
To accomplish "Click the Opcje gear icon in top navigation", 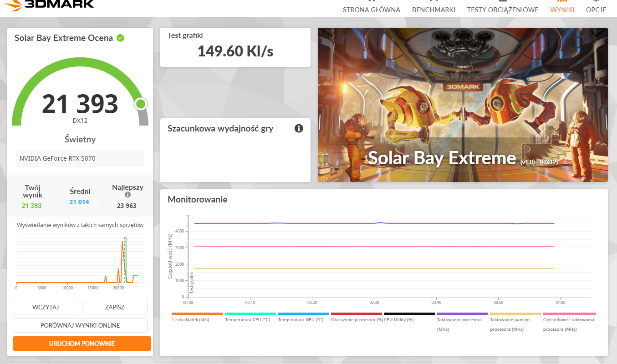I will [x=596, y=2].
